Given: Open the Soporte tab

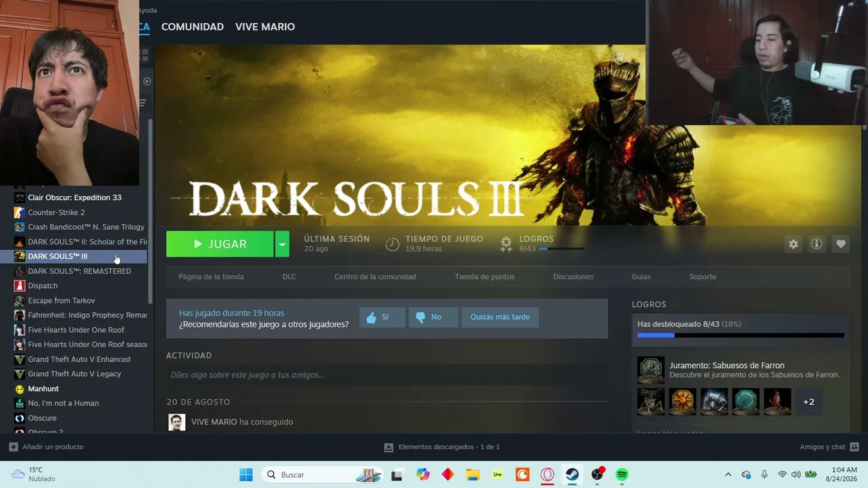Looking at the screenshot, I should 703,277.
